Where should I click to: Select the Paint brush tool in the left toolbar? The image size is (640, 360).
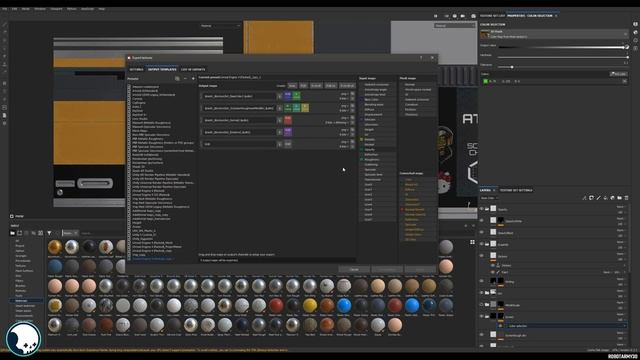click(x=4, y=25)
